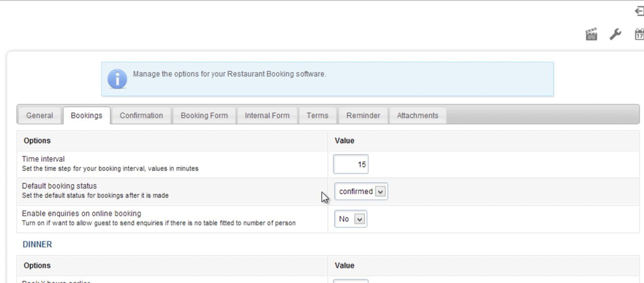Open the Internal Form tab
Image resolution: width=644 pixels, height=283 pixels.
pyautogui.click(x=267, y=116)
